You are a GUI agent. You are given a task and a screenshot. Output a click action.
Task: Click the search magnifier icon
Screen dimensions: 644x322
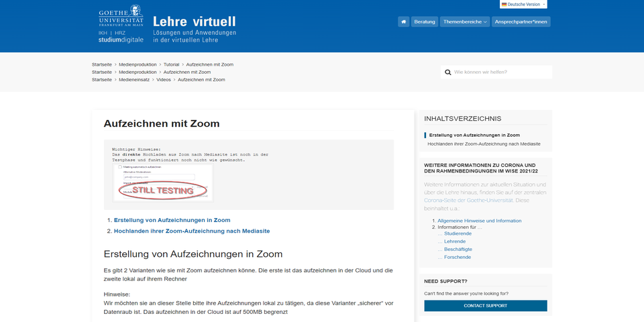[447, 72]
